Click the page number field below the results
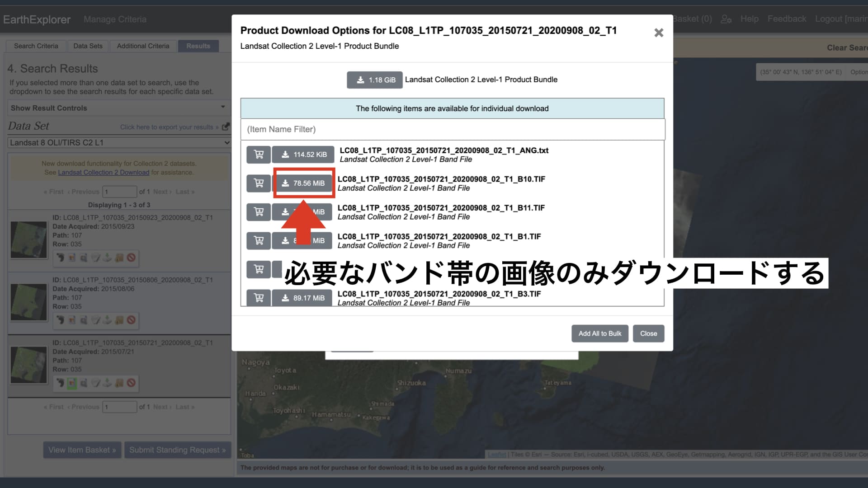868x488 pixels. [x=120, y=407]
